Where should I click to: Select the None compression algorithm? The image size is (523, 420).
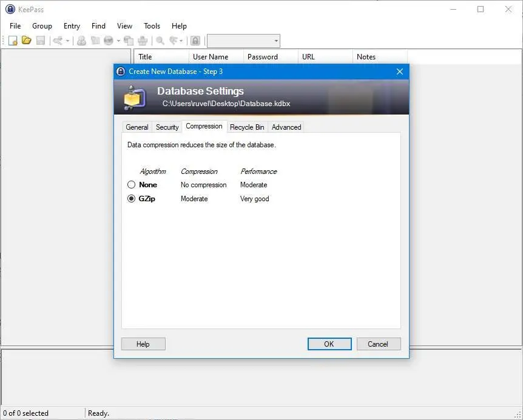(x=132, y=185)
